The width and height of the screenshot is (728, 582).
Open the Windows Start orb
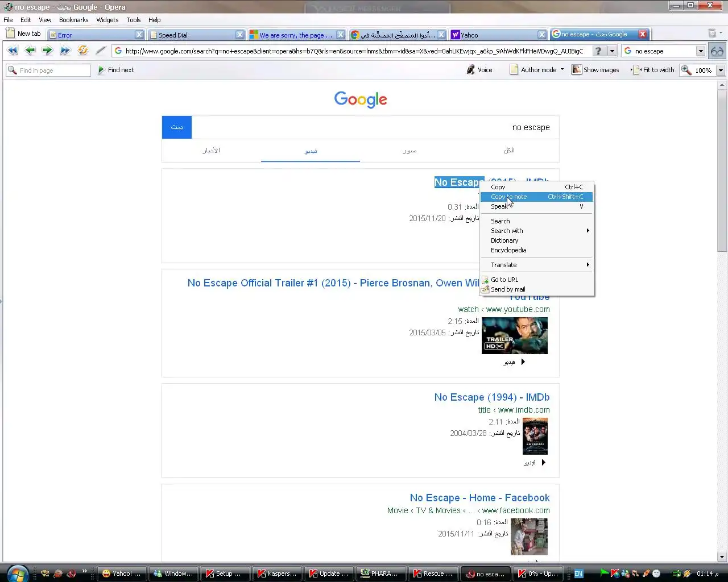tap(17, 573)
